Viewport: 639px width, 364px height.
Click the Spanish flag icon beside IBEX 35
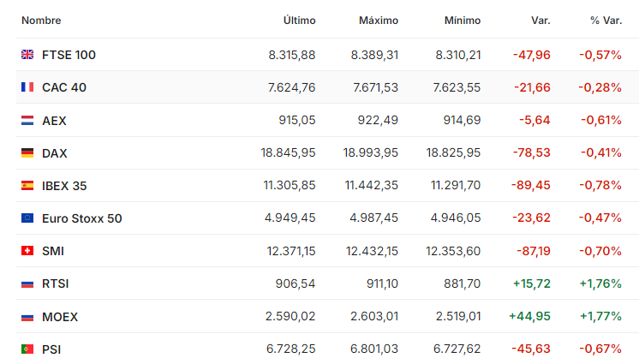pos(27,186)
